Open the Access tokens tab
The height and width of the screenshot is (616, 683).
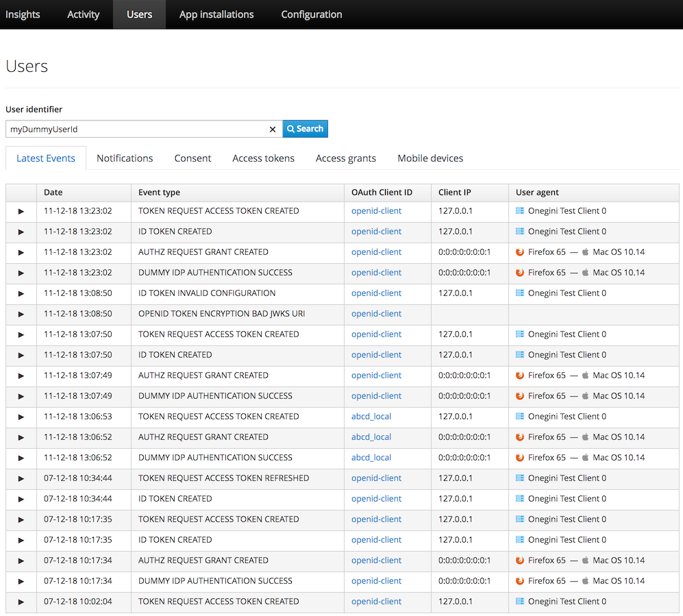pos(264,158)
